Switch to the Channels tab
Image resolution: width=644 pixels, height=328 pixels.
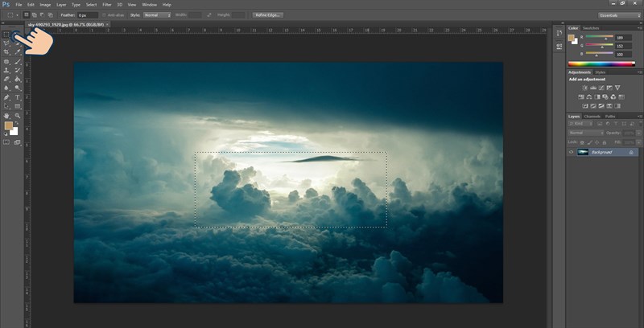tap(592, 116)
